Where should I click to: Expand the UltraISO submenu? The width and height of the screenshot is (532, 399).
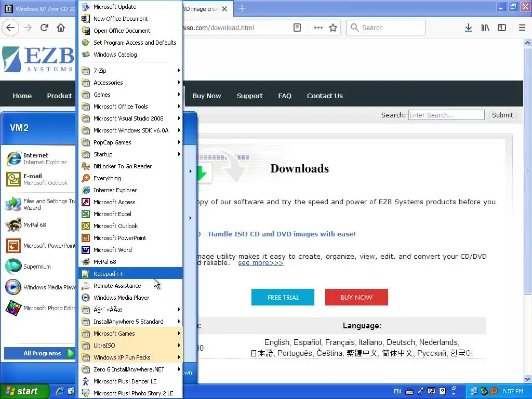click(x=130, y=345)
